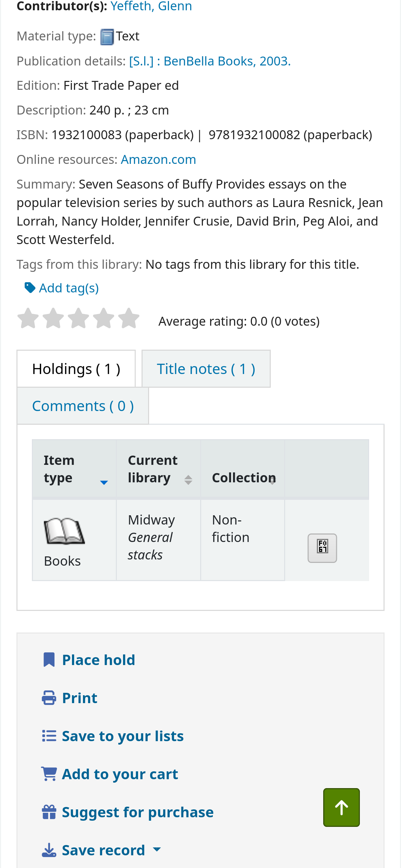Select the Holdings tab
The image size is (401, 868).
click(76, 369)
